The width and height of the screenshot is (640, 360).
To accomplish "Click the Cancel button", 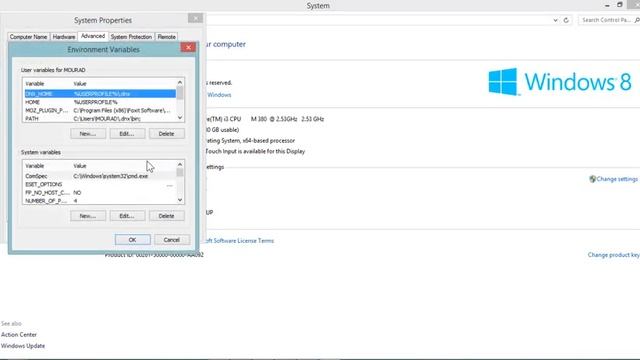I will click(x=171, y=240).
